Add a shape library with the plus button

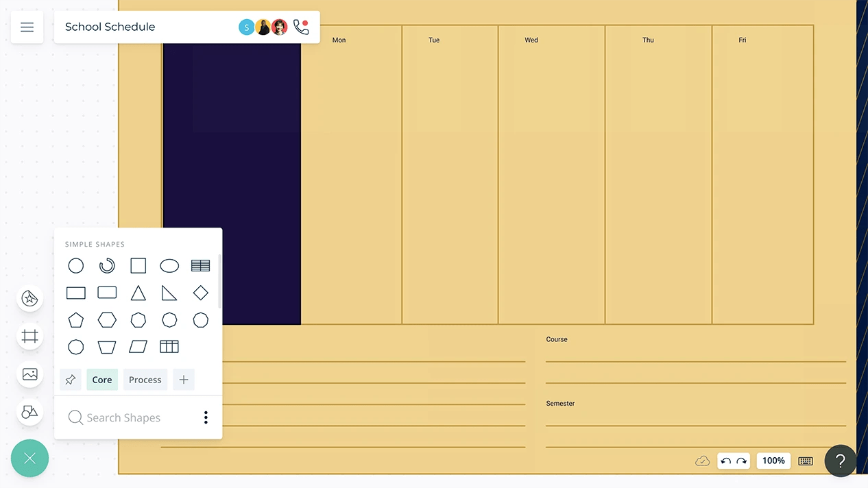[x=184, y=380]
